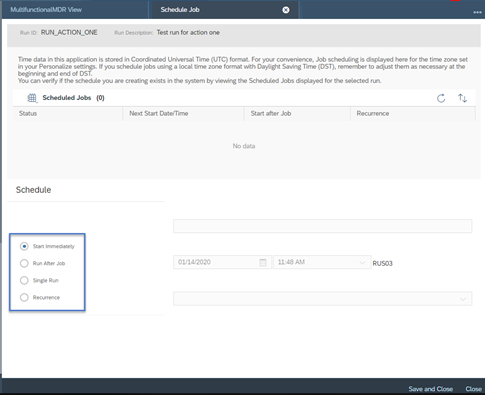
Task: Click the RUN_ACTION_ONE run ID text
Action: coord(69,32)
